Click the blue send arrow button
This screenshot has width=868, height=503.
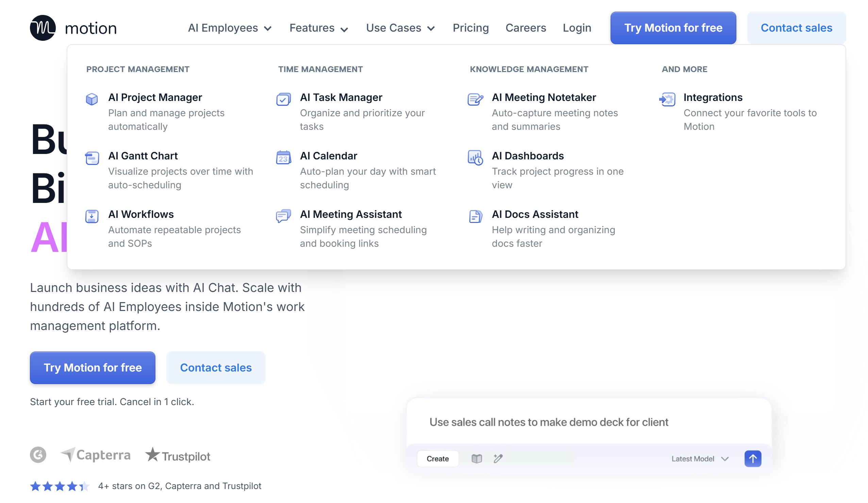(753, 458)
